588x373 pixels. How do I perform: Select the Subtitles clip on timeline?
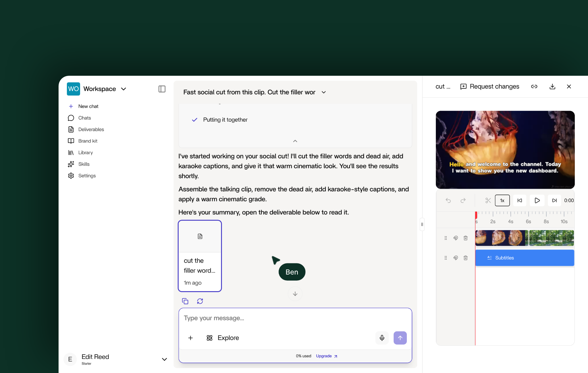(x=525, y=258)
